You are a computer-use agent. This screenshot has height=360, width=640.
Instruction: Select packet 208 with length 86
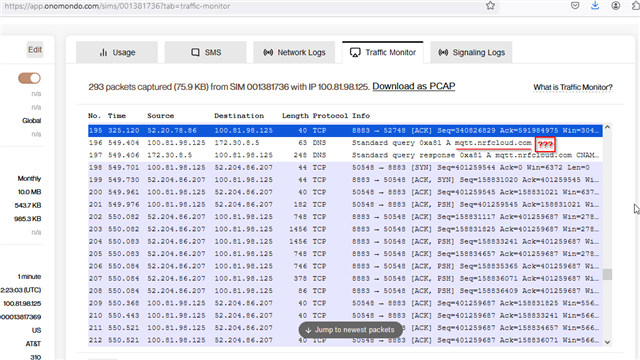coord(345,291)
